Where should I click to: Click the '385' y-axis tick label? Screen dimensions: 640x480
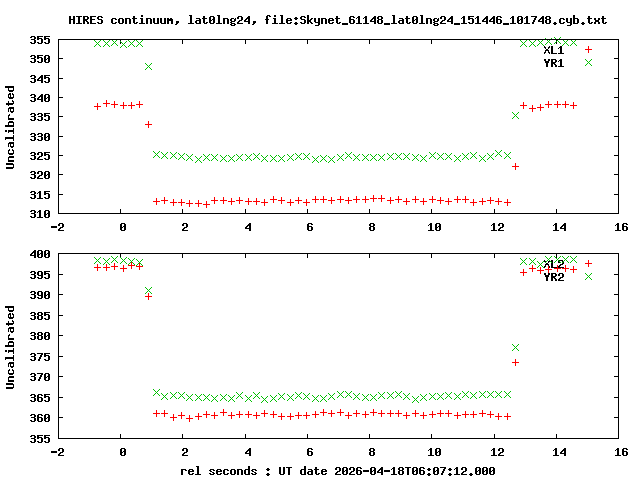coord(40,316)
